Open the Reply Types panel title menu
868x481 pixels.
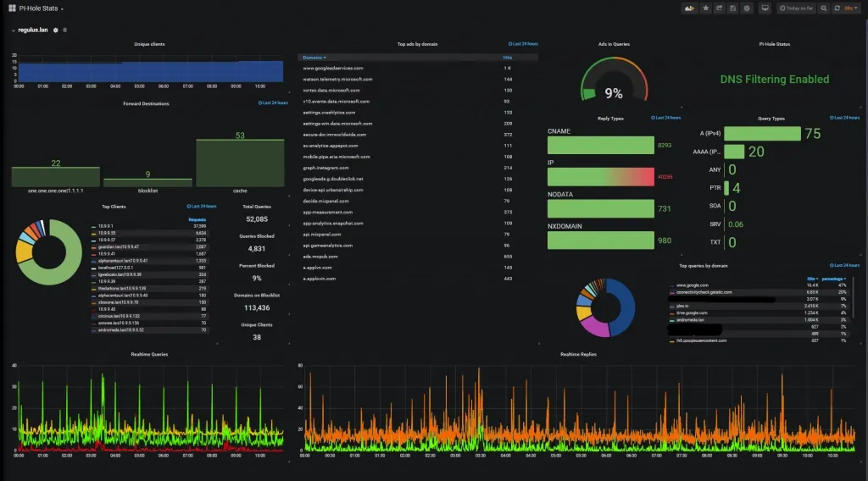610,119
